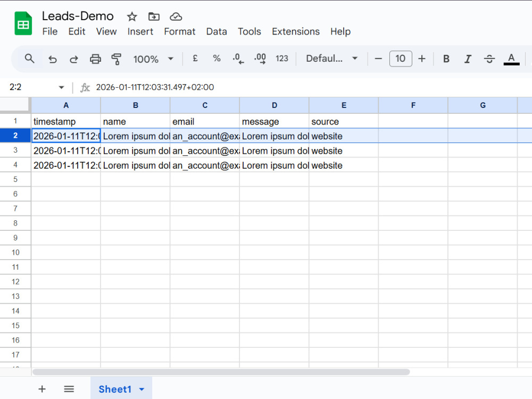Format as percent

[x=217, y=59]
